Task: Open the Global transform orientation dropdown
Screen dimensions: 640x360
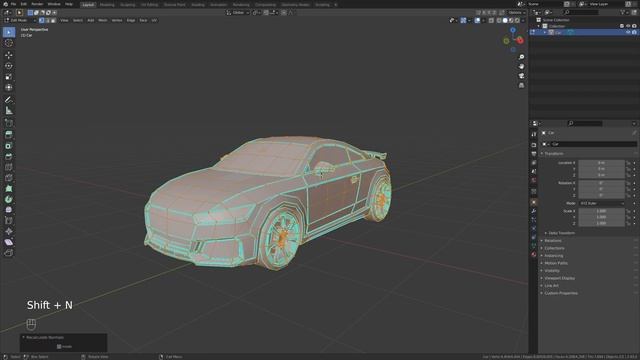Action: 238,13
